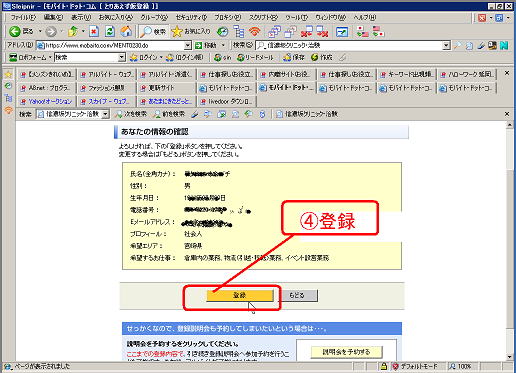Switch to the ファッション通販 tab
Image resolution: width=516 pixels, height=373 pixels.
pos(106,88)
